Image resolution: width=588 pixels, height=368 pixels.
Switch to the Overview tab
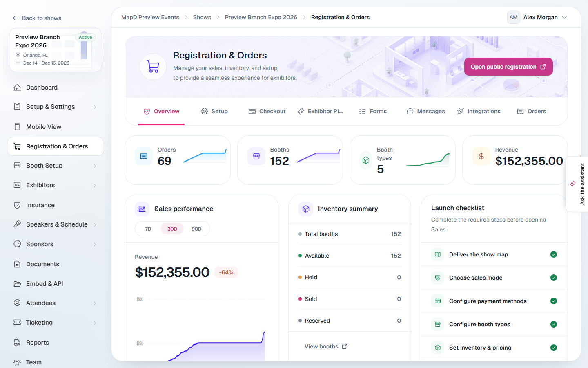coord(161,111)
